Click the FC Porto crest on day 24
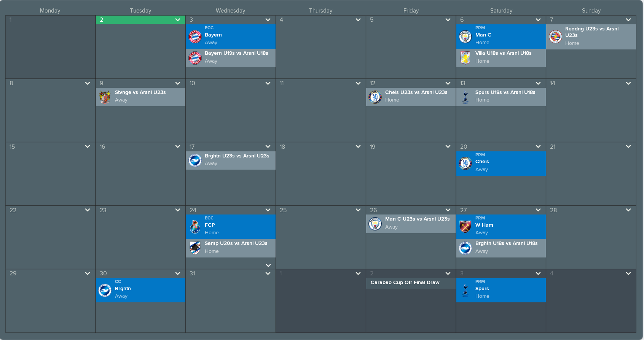 (x=195, y=227)
